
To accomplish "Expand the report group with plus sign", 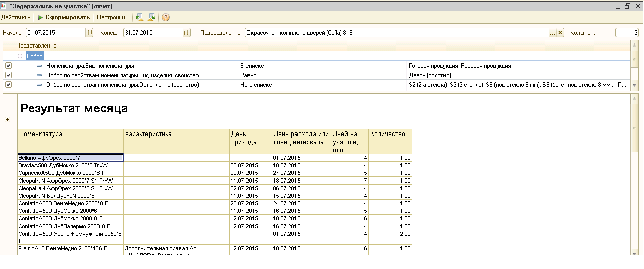I will 7,120.
